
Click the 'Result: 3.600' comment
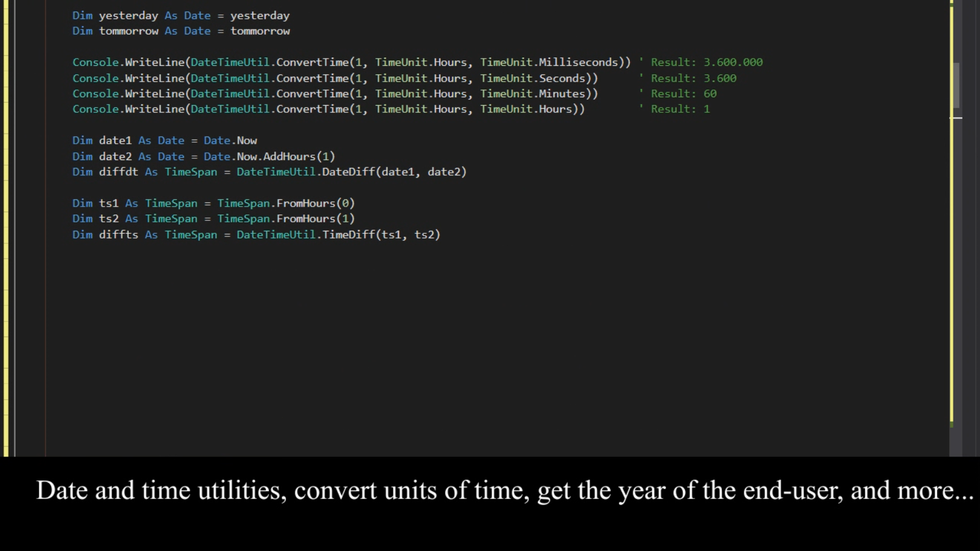[x=693, y=79]
